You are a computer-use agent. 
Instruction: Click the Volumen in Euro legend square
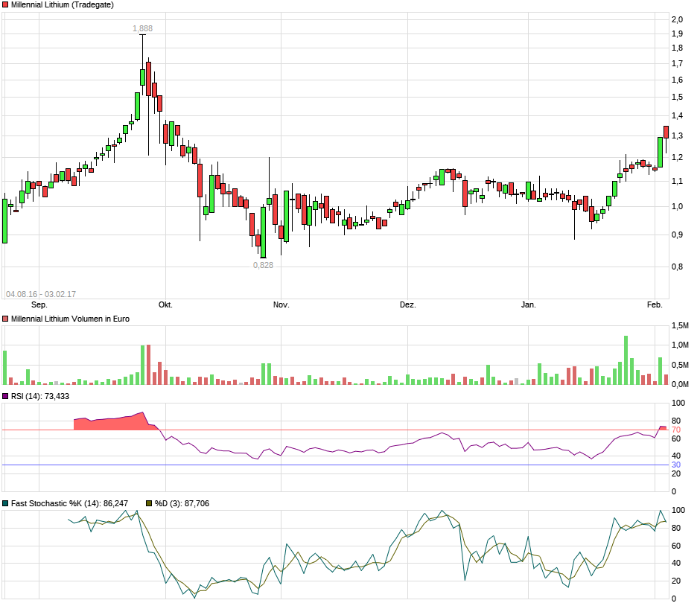click(6, 319)
